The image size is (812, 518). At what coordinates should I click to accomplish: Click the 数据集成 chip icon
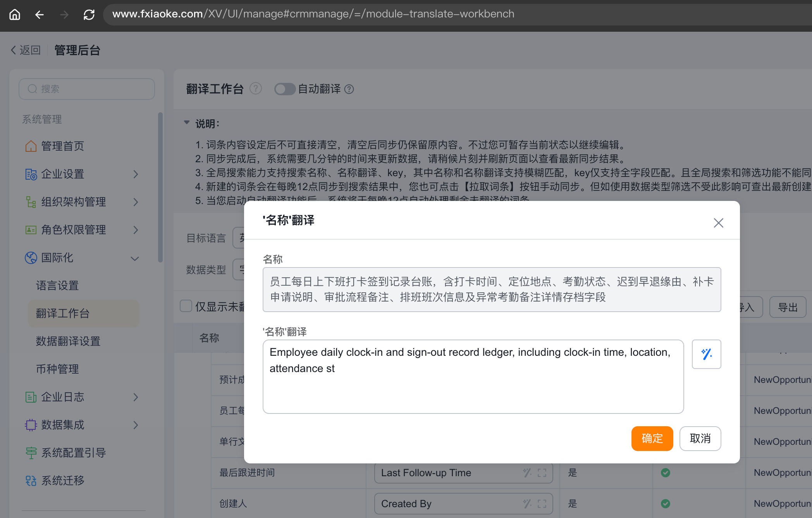point(31,425)
